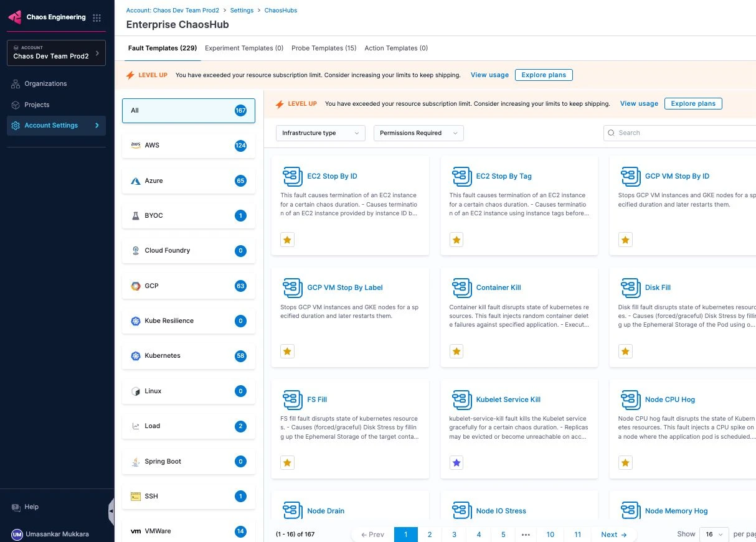
Task: Click the Help icon in sidebar
Action: 16,507
